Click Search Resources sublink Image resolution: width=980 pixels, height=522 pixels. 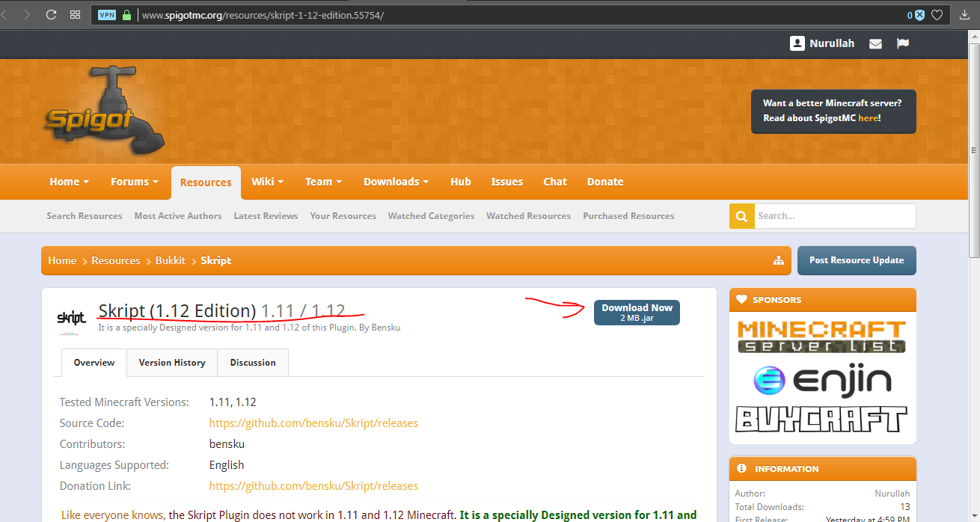click(x=85, y=216)
